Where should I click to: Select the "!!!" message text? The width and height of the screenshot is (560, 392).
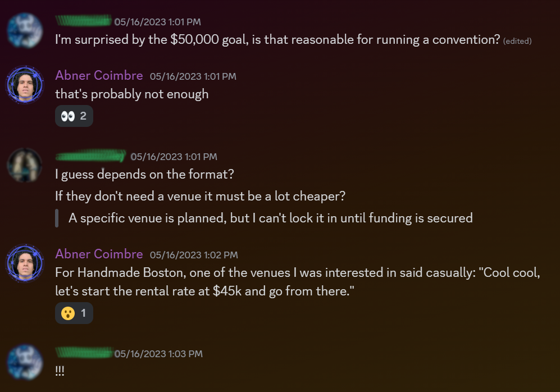pyautogui.click(x=60, y=371)
